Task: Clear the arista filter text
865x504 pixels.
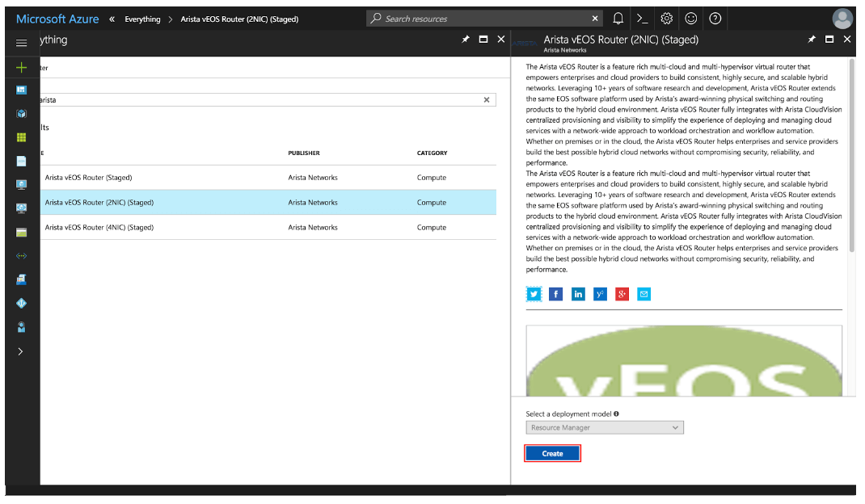Action: click(487, 100)
